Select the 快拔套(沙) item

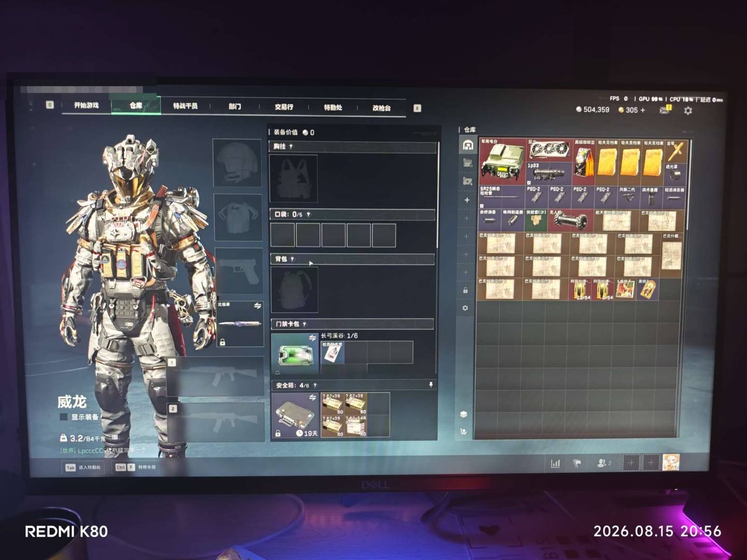[x=536, y=220]
